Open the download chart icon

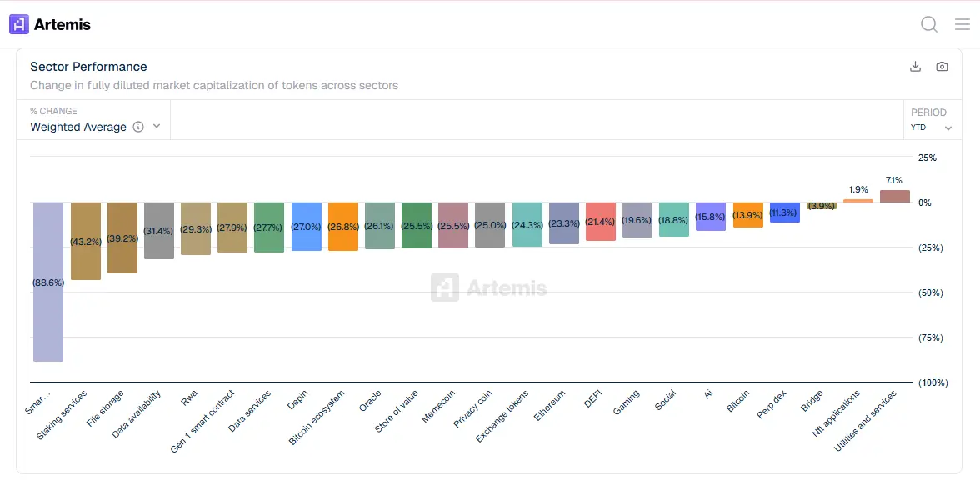[x=915, y=66]
